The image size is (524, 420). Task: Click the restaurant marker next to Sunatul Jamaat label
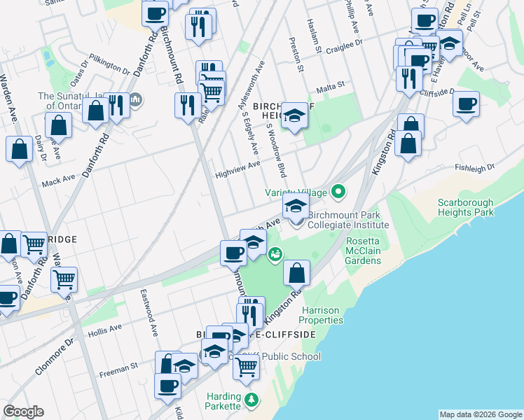116,106
